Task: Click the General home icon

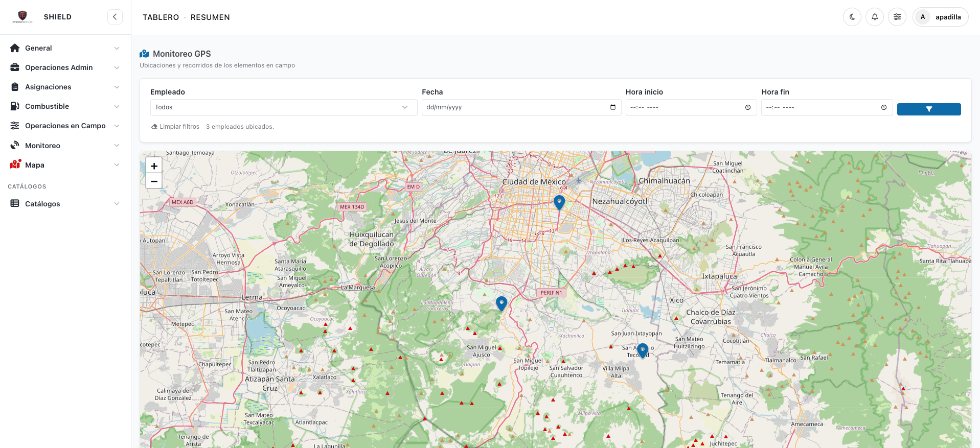Action: (x=15, y=48)
